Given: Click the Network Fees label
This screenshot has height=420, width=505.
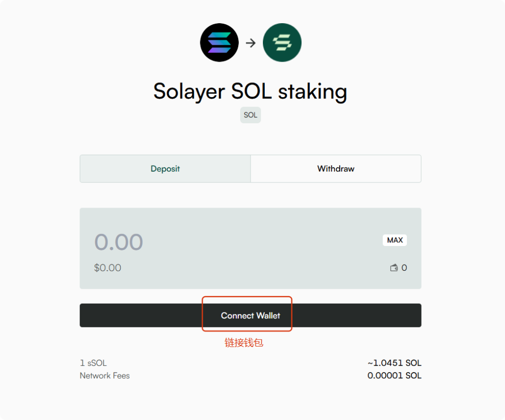Looking at the screenshot, I should click(105, 376).
